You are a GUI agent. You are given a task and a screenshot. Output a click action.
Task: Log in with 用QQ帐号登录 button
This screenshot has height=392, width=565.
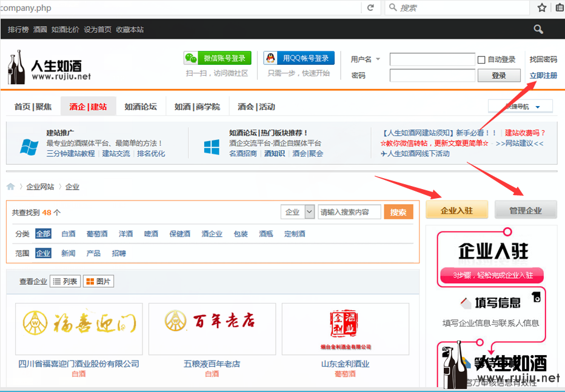(299, 58)
